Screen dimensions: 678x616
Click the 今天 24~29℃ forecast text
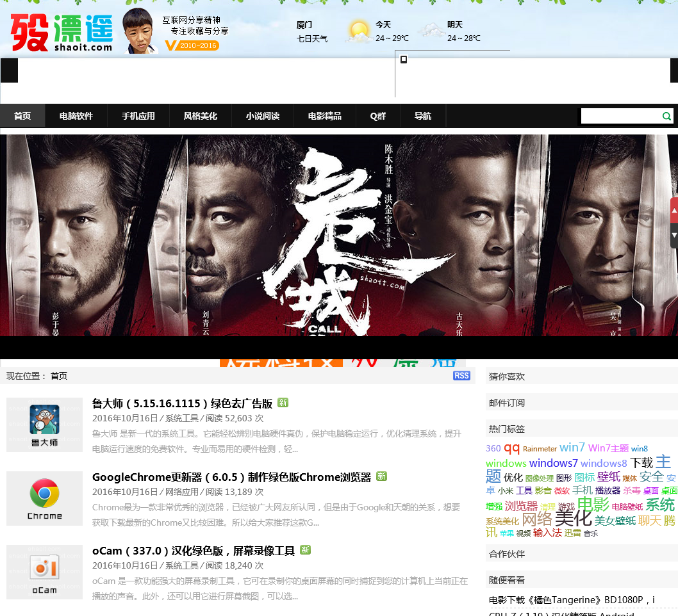(x=392, y=31)
